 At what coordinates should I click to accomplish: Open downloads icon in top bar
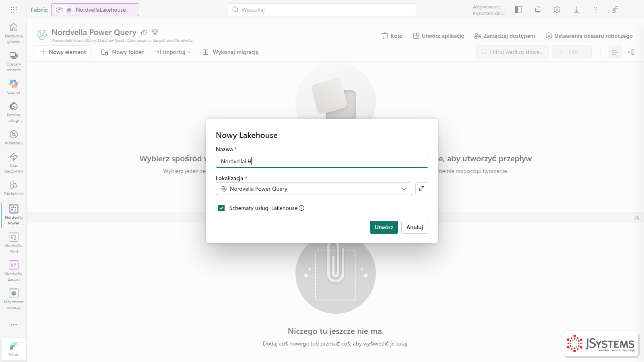click(x=576, y=10)
